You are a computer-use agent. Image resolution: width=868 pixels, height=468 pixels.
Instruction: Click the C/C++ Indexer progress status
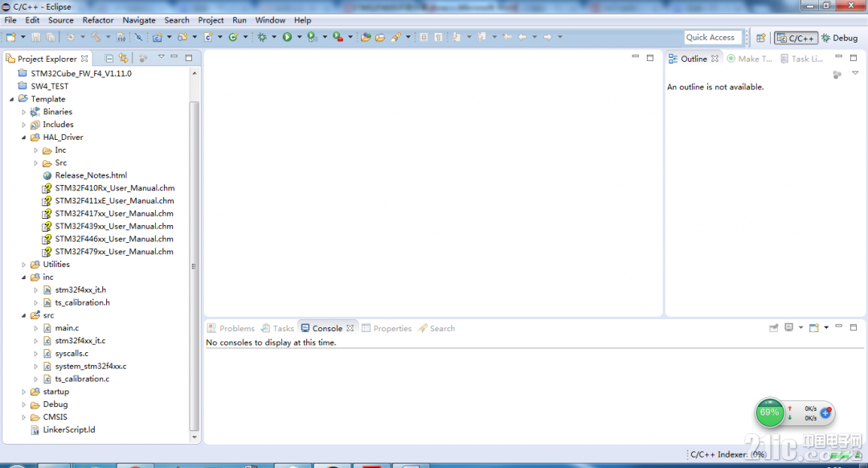pyautogui.click(x=728, y=454)
